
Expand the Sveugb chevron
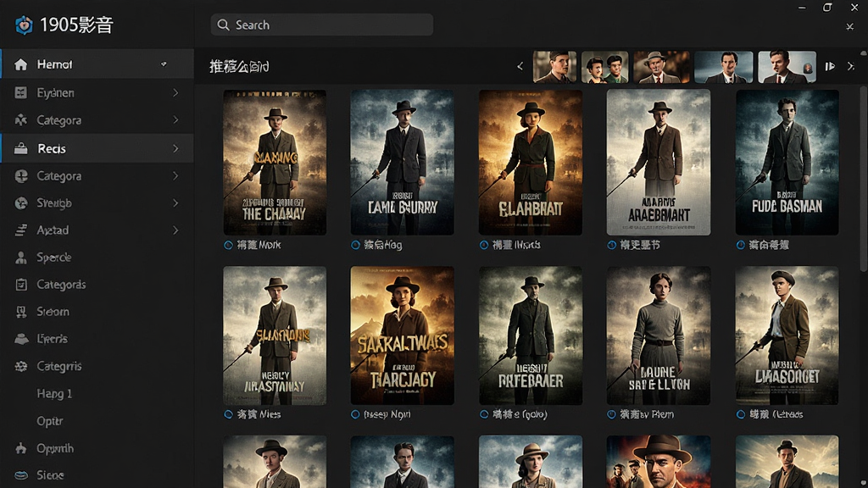pyautogui.click(x=175, y=203)
